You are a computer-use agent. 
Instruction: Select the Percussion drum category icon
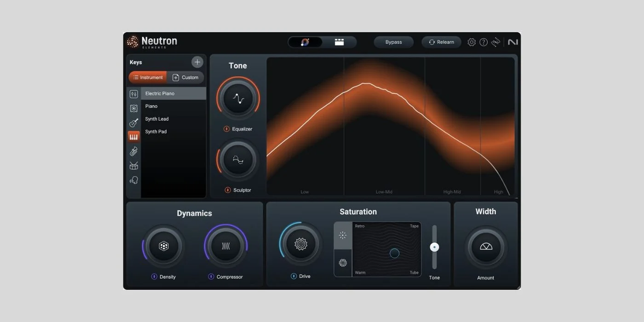tap(133, 165)
